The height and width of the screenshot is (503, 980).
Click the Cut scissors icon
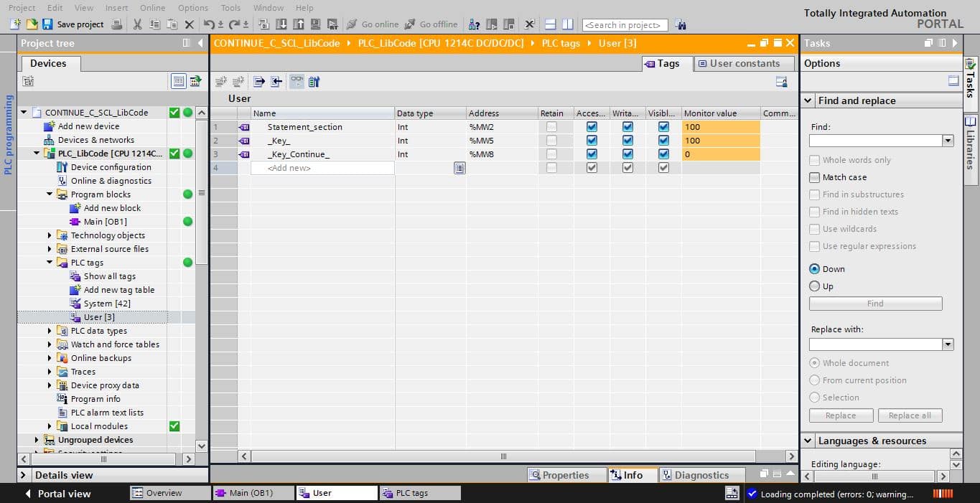tap(137, 24)
